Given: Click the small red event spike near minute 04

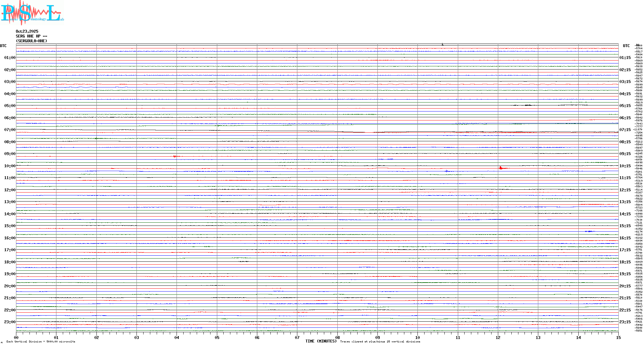Looking at the screenshot, I should [174, 156].
